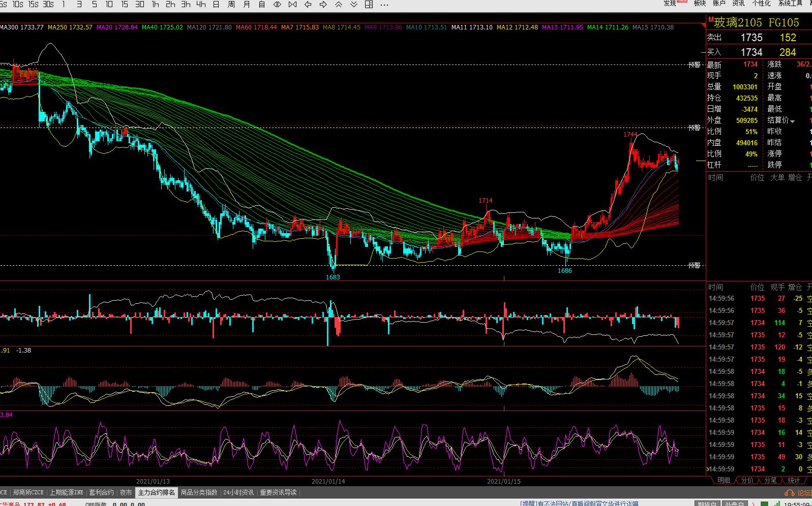Open the 夜市 tab
Screen dimensions: 812x506
[x=126, y=492]
